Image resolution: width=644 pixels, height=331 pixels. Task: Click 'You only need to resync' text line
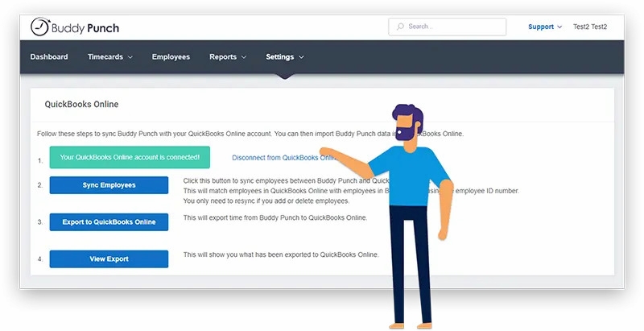[266, 201]
